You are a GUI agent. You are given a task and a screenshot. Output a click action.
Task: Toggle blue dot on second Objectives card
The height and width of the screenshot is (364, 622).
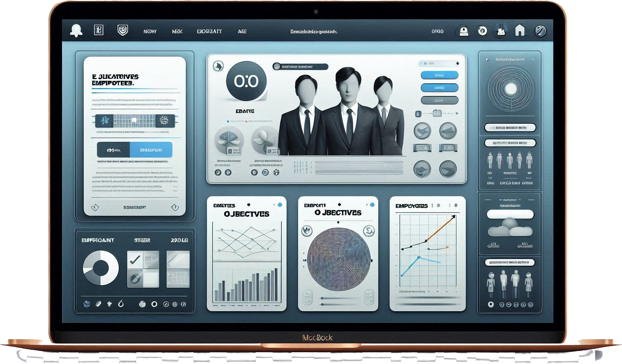[x=372, y=205]
